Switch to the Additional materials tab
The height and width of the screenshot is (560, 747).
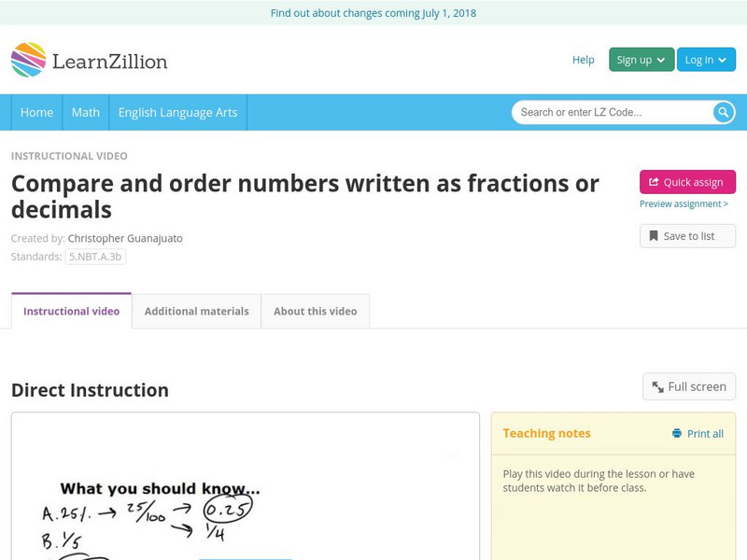(196, 311)
